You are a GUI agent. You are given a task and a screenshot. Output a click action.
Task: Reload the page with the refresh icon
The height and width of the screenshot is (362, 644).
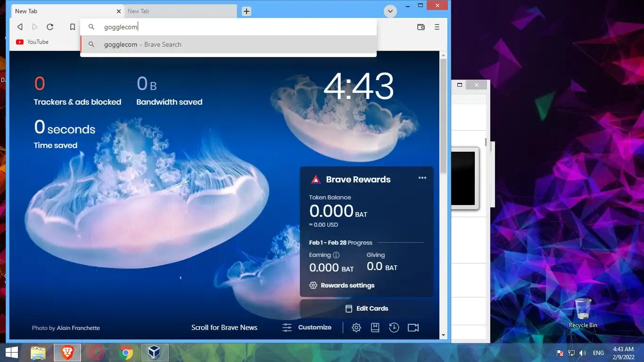(50, 27)
